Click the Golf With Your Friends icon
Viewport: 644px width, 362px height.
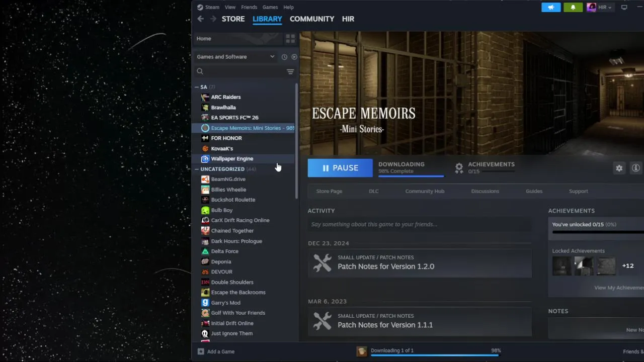205,313
